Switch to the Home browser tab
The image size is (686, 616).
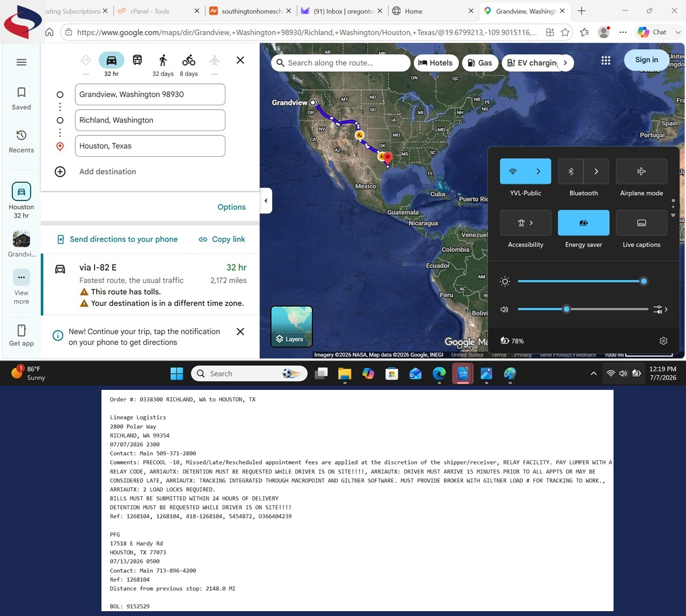432,11
